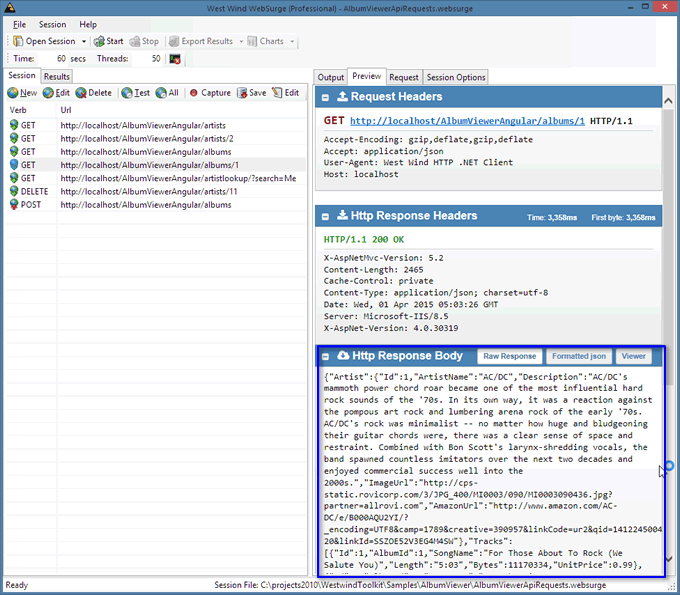Click the Open Session toolbar button
Image resolution: width=680 pixels, height=595 pixels.
45,41
